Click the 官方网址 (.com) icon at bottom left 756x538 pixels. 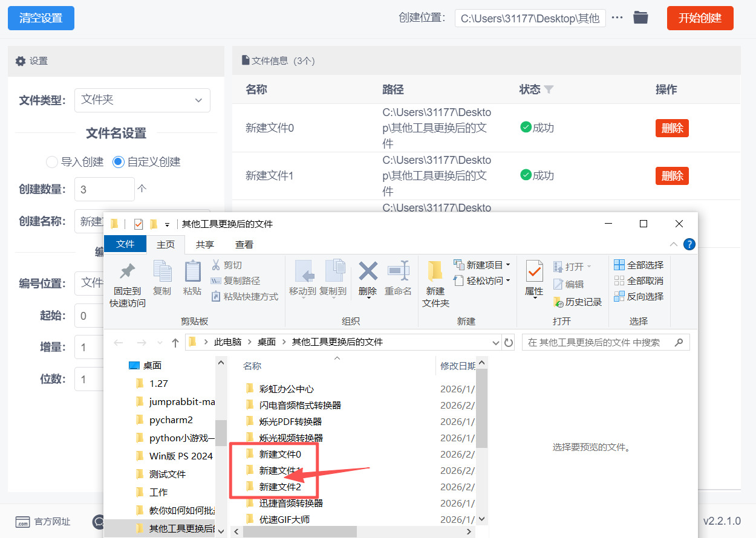point(22,521)
